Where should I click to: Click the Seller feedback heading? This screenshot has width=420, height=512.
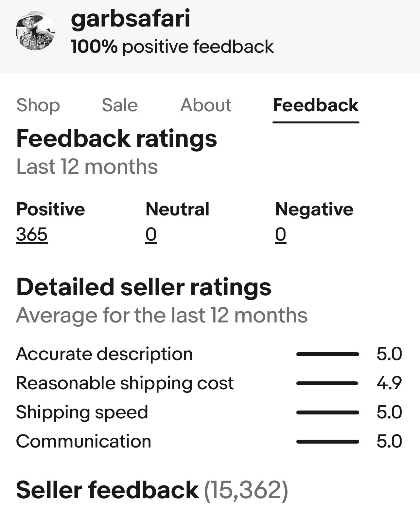coord(107,490)
